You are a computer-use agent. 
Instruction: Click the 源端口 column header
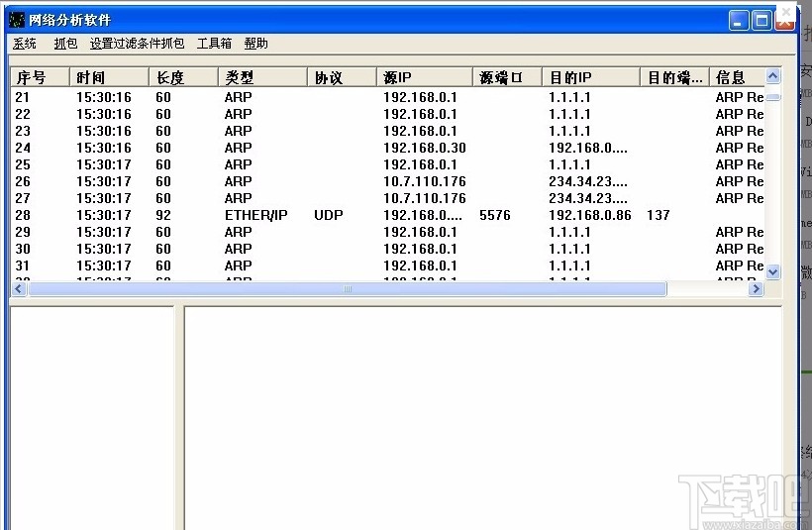pyautogui.click(x=507, y=77)
